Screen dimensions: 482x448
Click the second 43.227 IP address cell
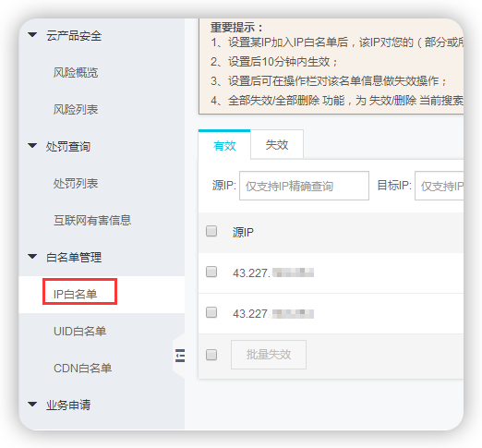point(273,314)
